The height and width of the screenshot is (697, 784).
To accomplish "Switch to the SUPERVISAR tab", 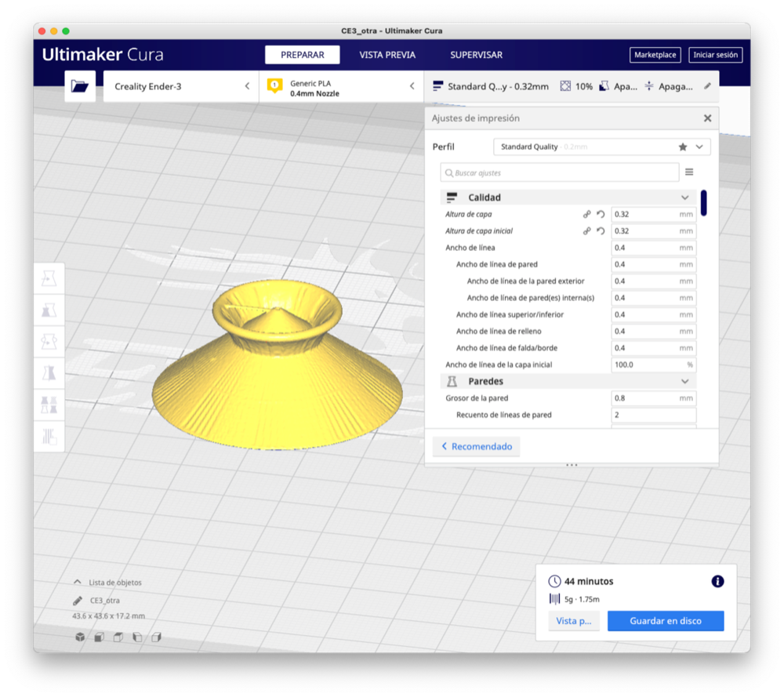I will pyautogui.click(x=476, y=55).
